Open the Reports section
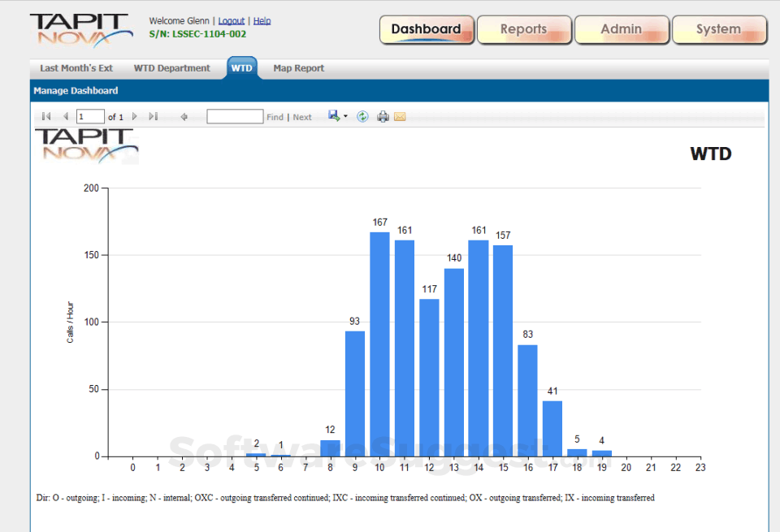The width and height of the screenshot is (780, 532). (x=524, y=30)
